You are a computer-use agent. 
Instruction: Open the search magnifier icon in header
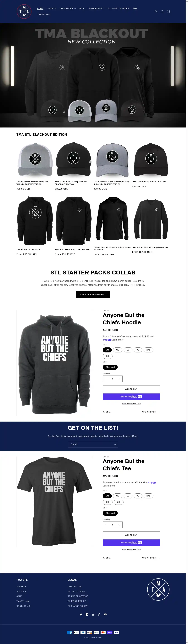pyautogui.click(x=156, y=12)
